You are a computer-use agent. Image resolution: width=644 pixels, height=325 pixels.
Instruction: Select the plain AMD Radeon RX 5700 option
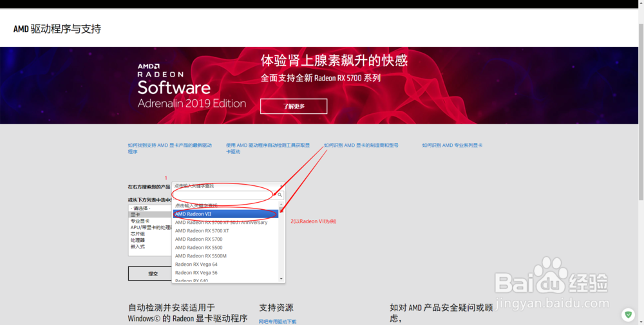225,239
